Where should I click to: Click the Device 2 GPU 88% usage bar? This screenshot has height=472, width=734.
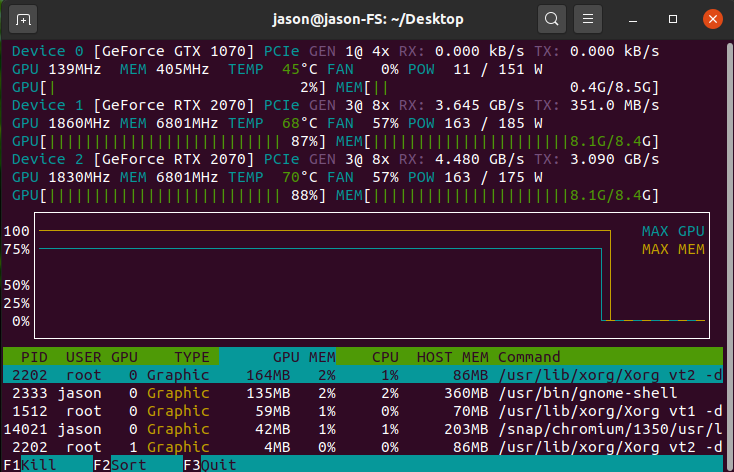coord(169,195)
